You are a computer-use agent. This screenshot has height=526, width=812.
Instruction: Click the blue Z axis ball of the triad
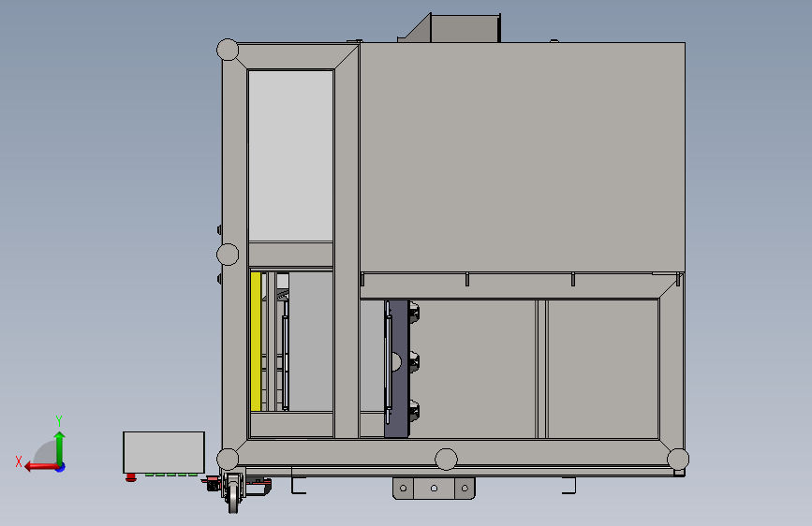tap(61, 467)
